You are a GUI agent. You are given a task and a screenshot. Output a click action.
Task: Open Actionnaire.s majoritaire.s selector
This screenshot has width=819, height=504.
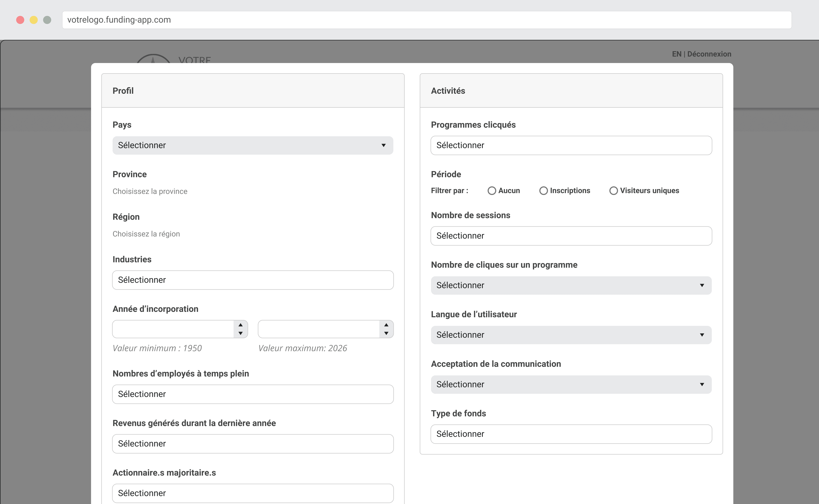[x=253, y=493]
